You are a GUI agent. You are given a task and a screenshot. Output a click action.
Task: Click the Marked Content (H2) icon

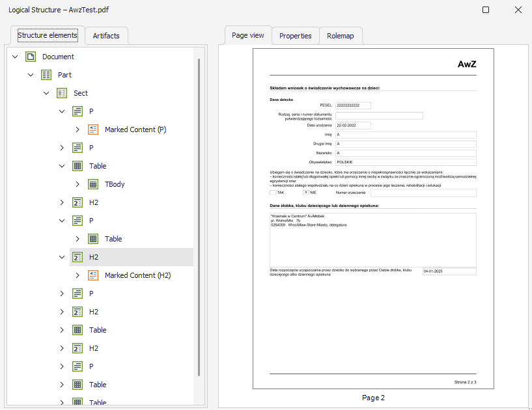tap(93, 275)
